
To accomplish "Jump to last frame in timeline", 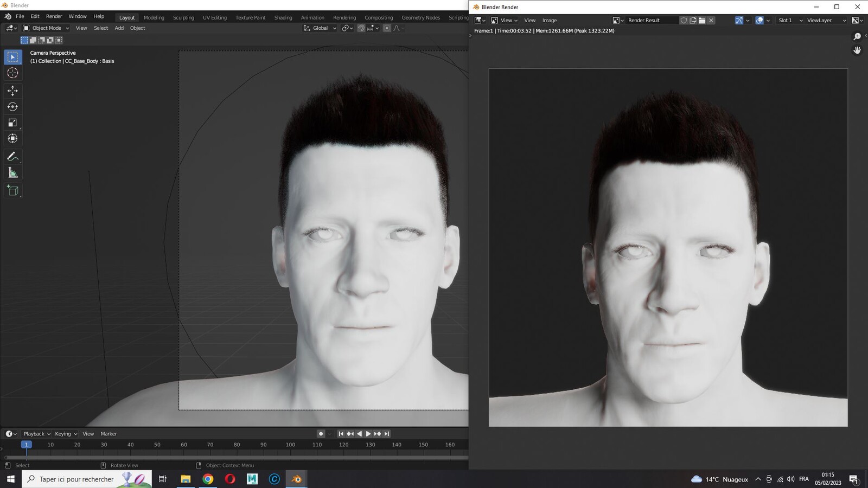I will [x=387, y=434].
